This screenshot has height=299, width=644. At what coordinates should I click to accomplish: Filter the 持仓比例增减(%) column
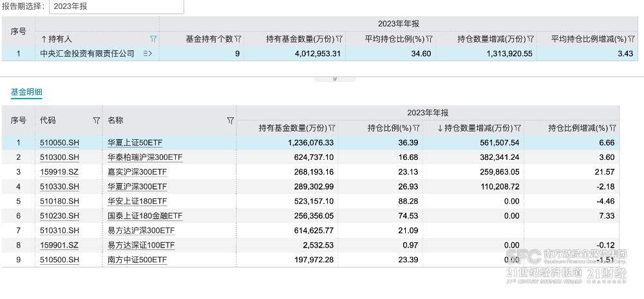(x=613, y=128)
